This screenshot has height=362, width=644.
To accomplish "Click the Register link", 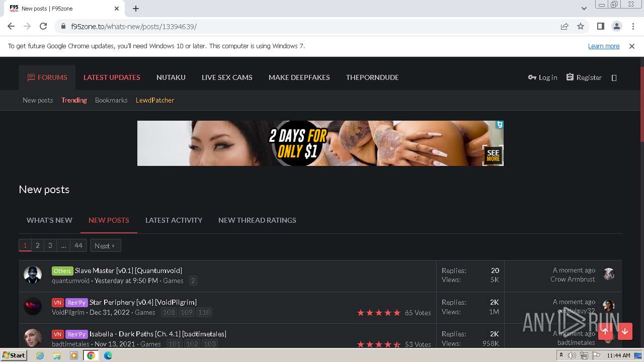I will [x=584, y=77].
